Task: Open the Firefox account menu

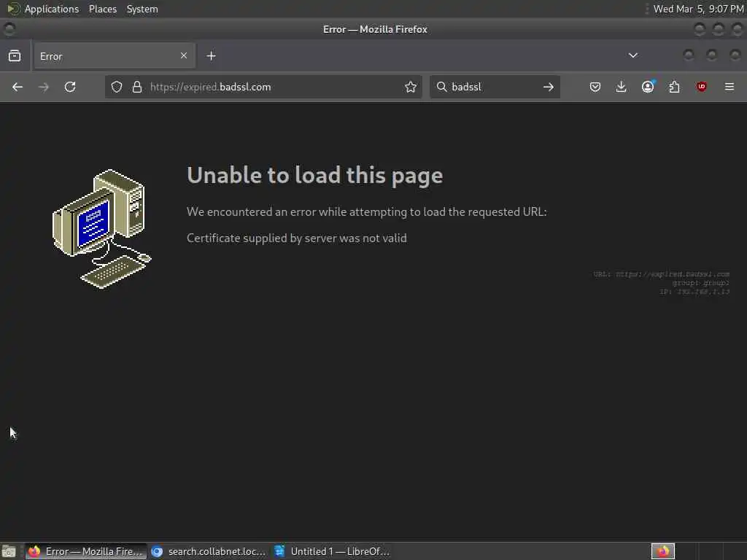Action: [648, 87]
